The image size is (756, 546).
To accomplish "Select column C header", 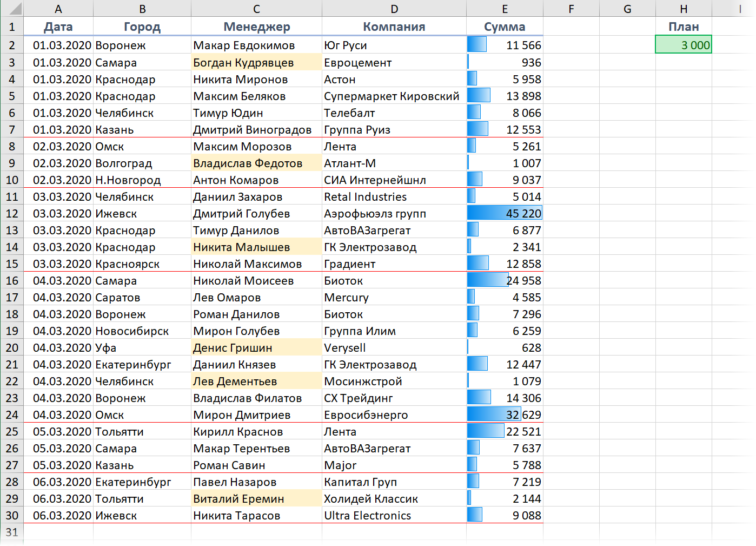I will pos(256,9).
